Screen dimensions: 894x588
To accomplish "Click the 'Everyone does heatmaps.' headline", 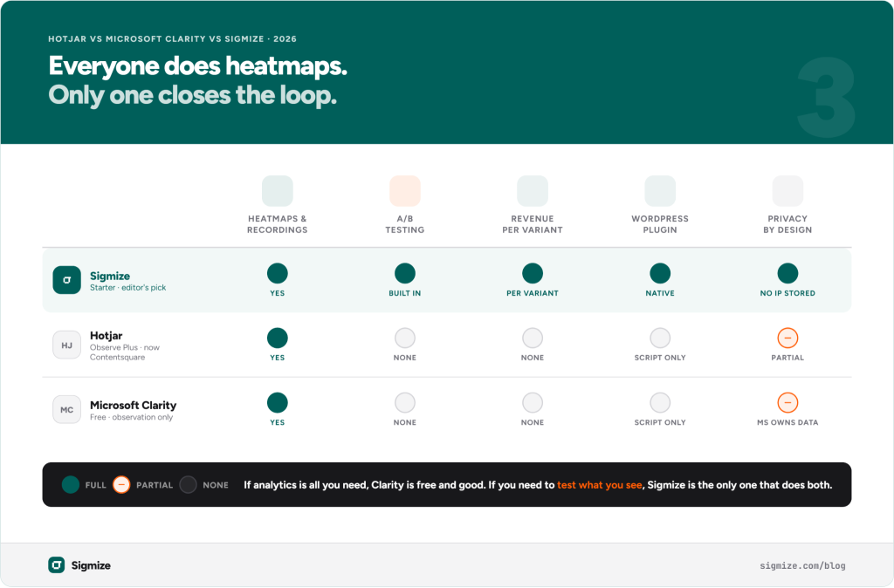I will [x=198, y=66].
